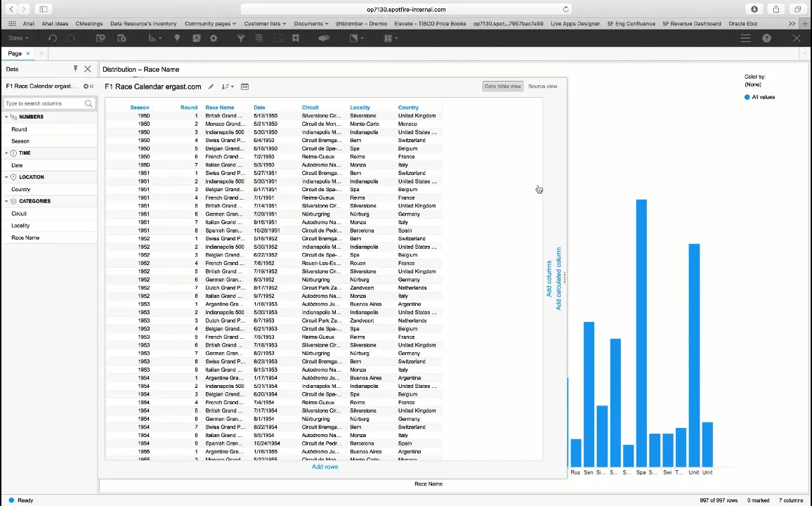812x506 pixels.
Task: Open Documents bookmark folder
Action: coord(311,24)
